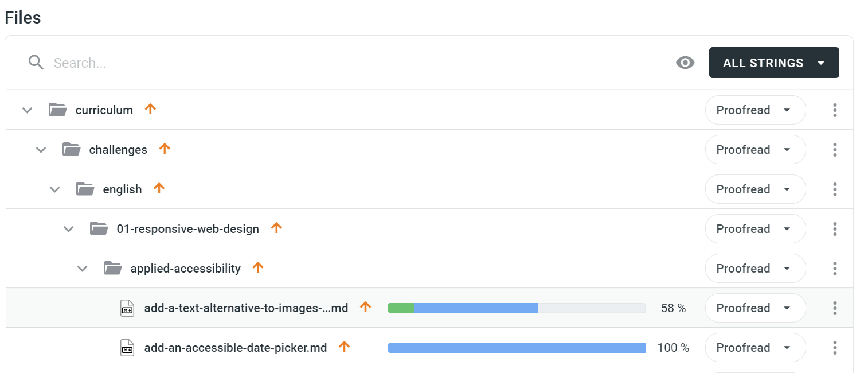Click progress bar of add-a-text-alternative-to-images file

pyautogui.click(x=517, y=308)
